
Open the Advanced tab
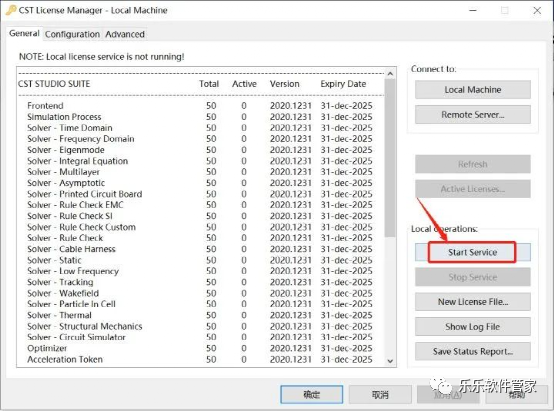(125, 34)
